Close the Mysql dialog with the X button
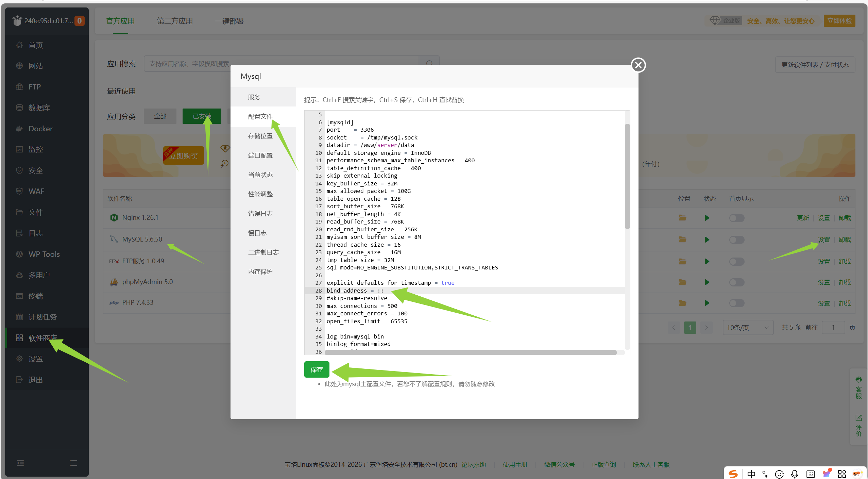The height and width of the screenshot is (479, 868). 638,65
